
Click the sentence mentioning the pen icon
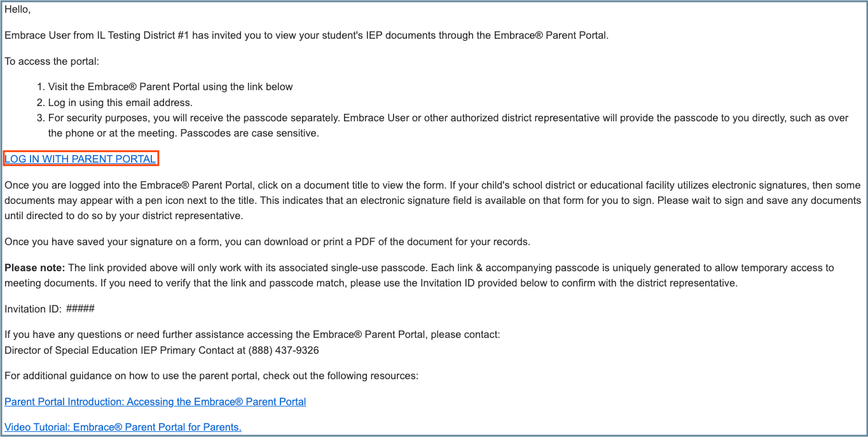(318, 200)
